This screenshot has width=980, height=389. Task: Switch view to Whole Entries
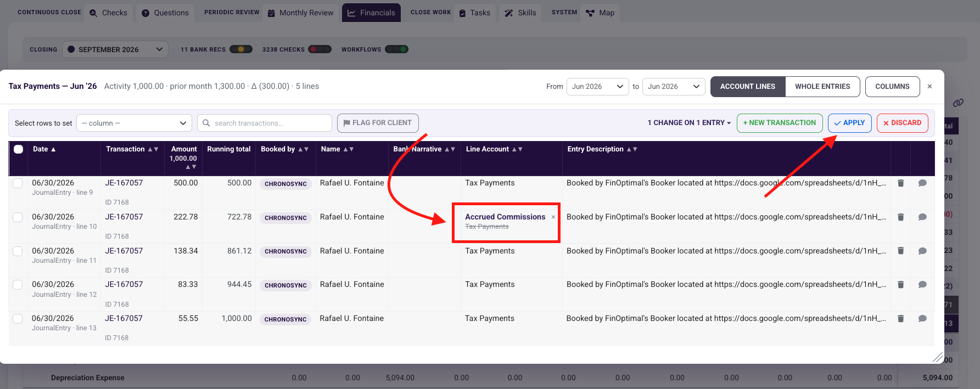[822, 87]
